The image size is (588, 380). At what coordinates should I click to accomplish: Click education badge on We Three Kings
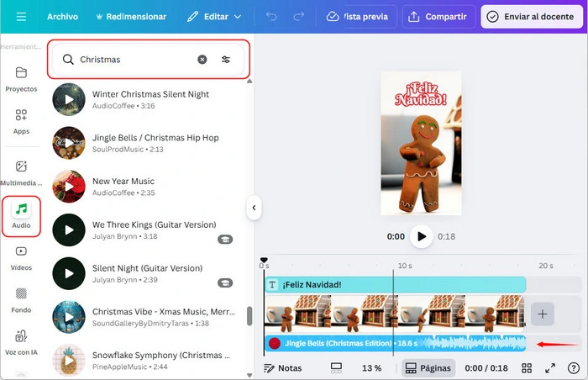click(225, 240)
